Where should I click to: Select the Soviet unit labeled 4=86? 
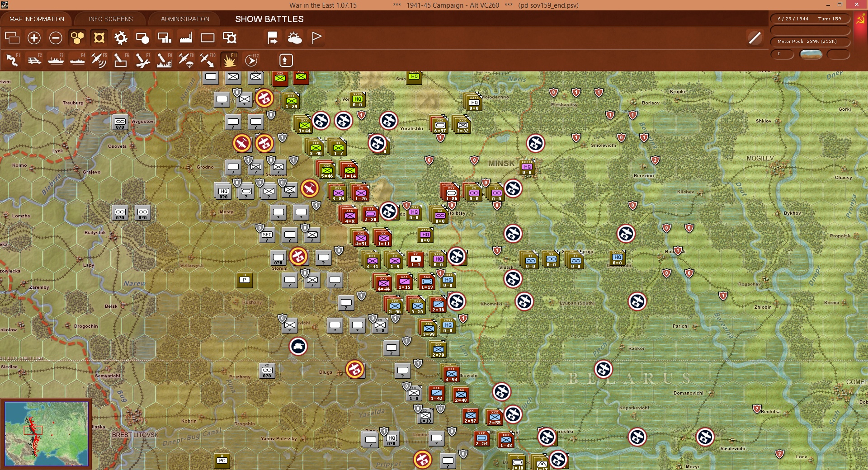pos(451,193)
